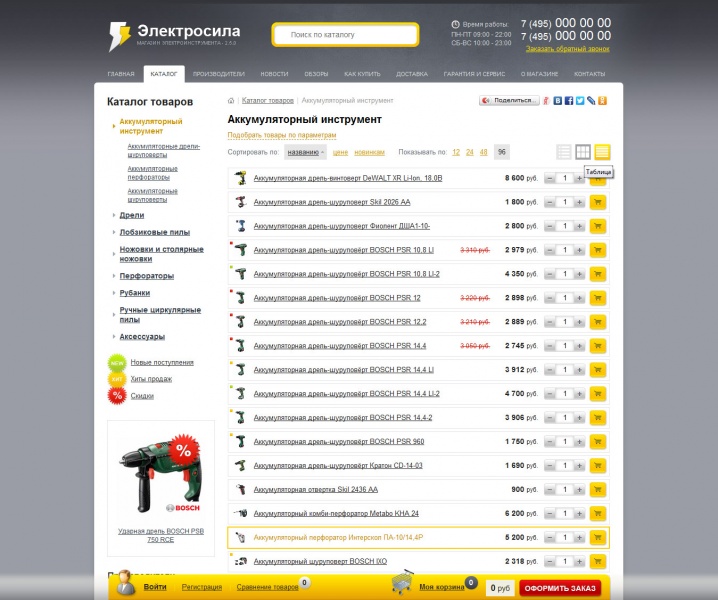Open the Контакты menu item
This screenshot has width=718, height=600.
(x=589, y=74)
